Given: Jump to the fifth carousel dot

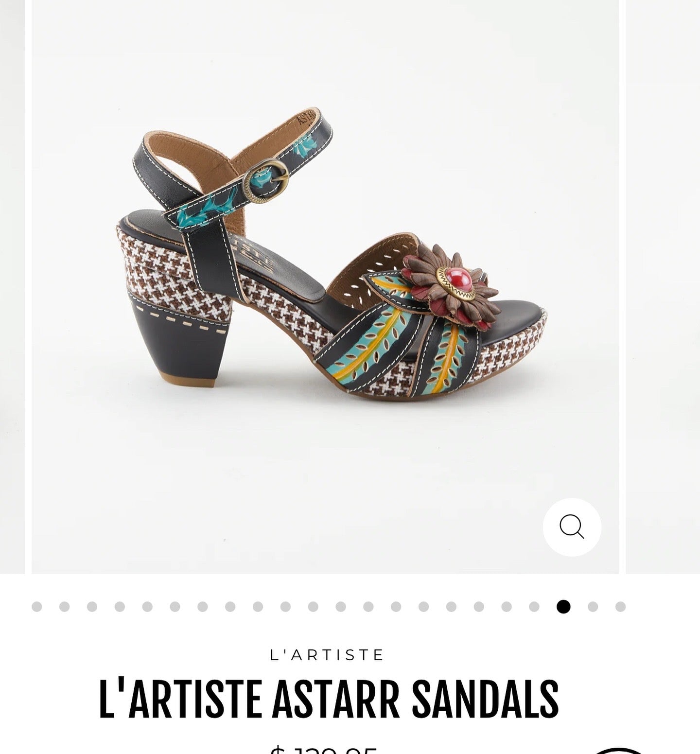Looking at the screenshot, I should tap(147, 607).
